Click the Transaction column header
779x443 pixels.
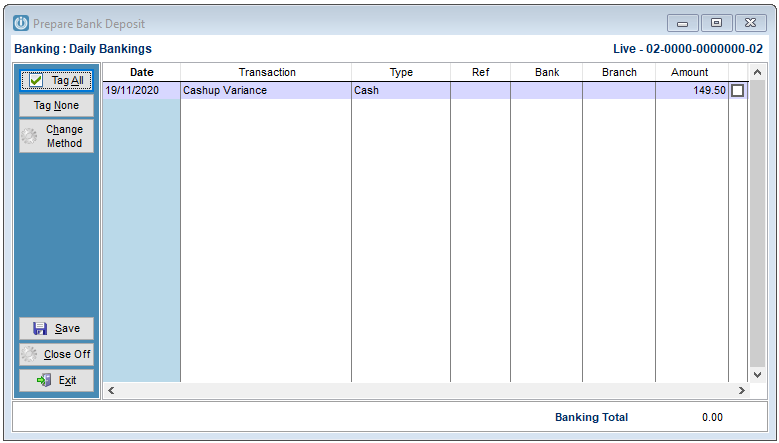266,72
